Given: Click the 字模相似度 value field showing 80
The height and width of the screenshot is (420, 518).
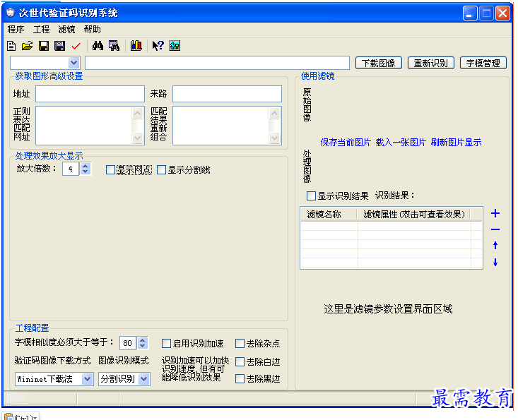Looking at the screenshot, I should click(127, 343).
